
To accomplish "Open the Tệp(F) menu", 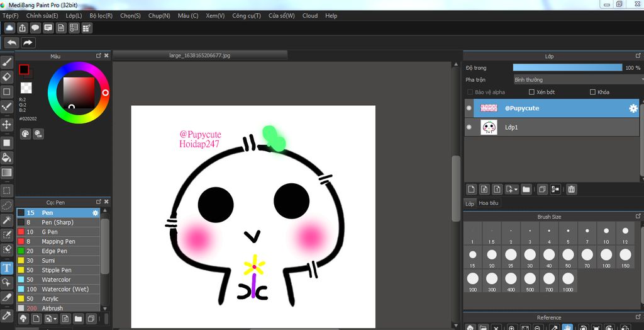I will [11, 16].
